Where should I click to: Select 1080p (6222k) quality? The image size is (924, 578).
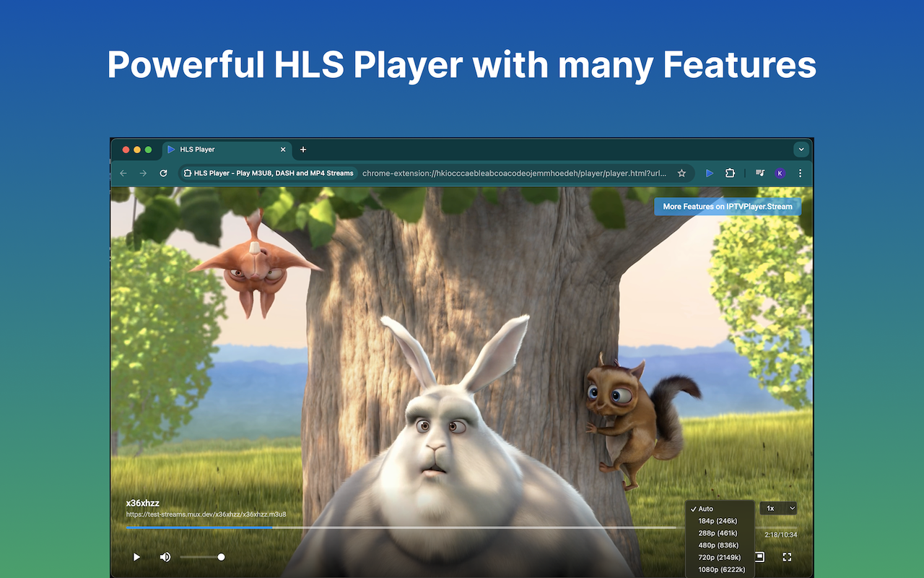(722, 569)
